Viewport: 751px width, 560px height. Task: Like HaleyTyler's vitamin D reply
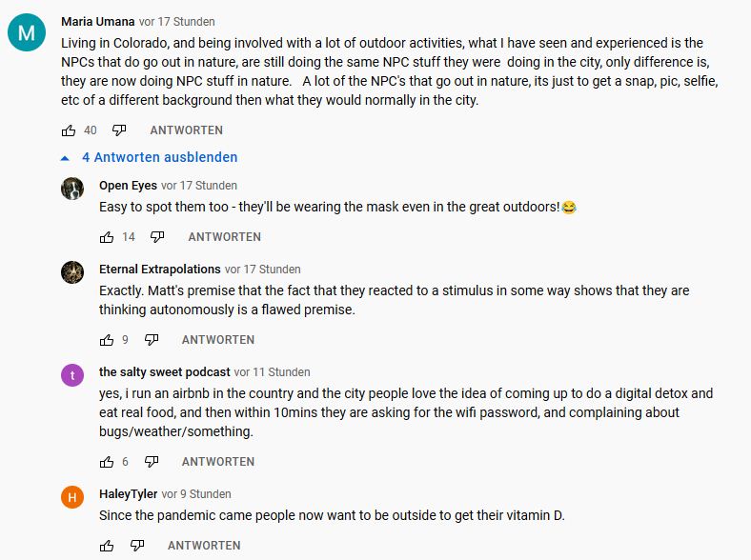tap(107, 546)
